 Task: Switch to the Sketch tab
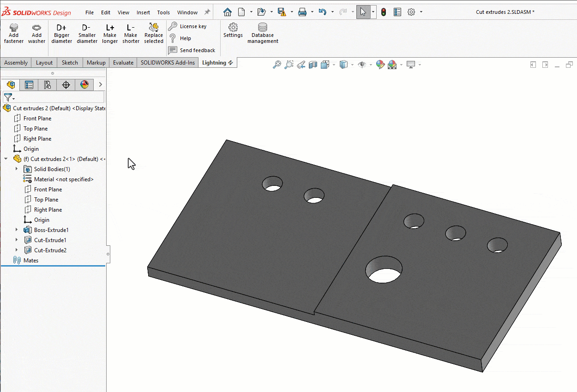[70, 63]
